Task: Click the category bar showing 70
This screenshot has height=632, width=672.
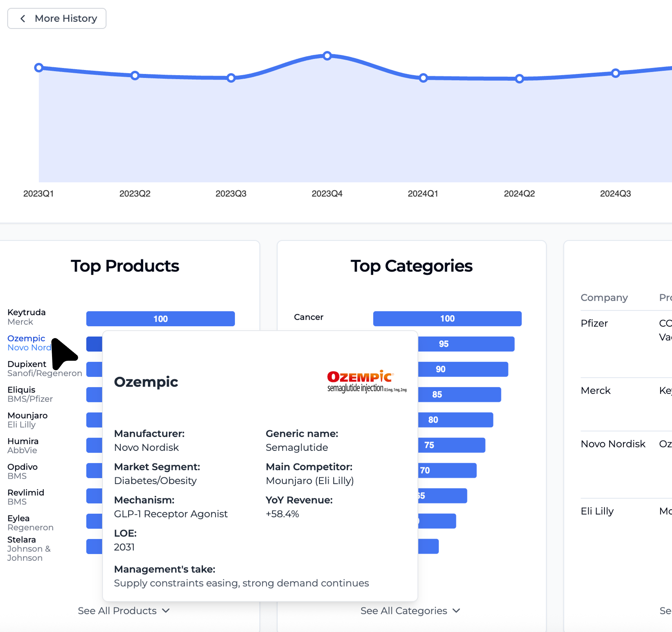Action: coord(447,470)
